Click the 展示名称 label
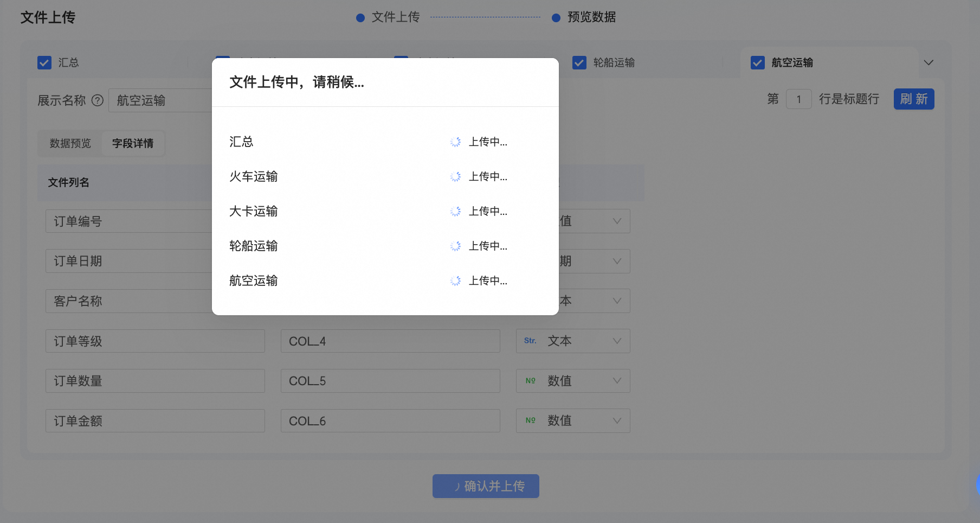Image resolution: width=980 pixels, height=523 pixels. click(62, 100)
